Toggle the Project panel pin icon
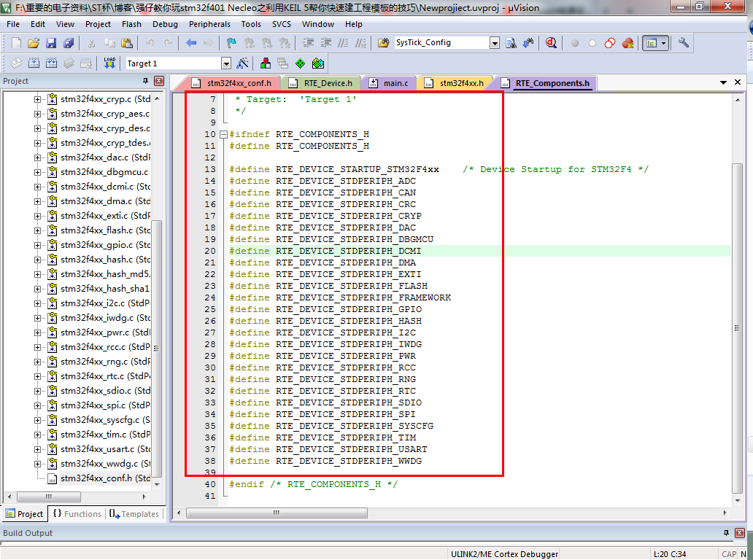The image size is (753, 560). pos(145,81)
